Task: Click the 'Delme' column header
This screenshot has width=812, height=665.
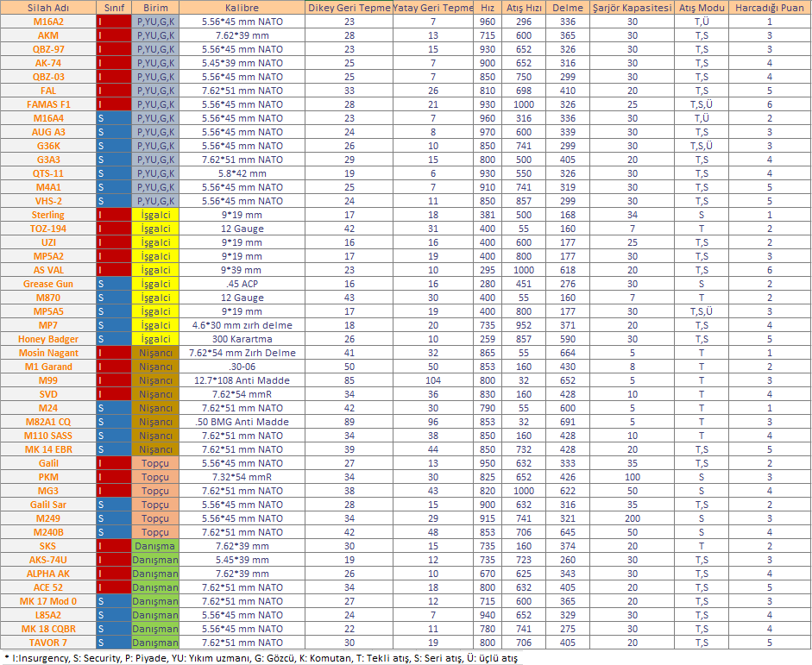Action: pos(568,8)
